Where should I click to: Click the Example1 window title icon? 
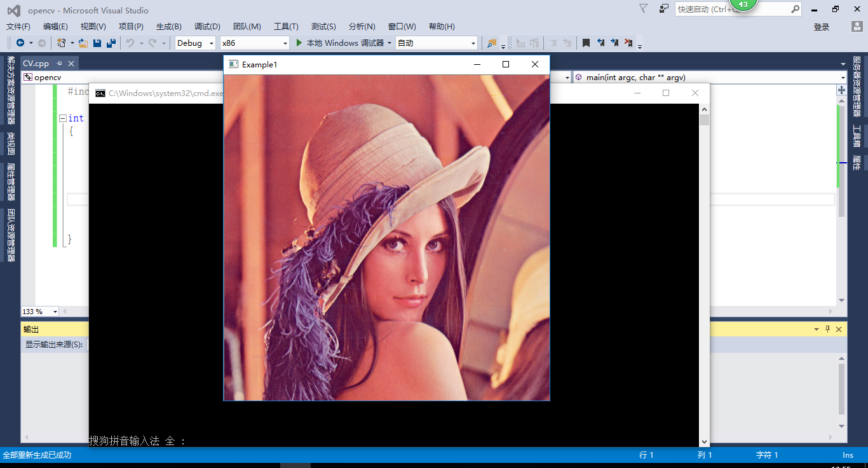(233, 64)
